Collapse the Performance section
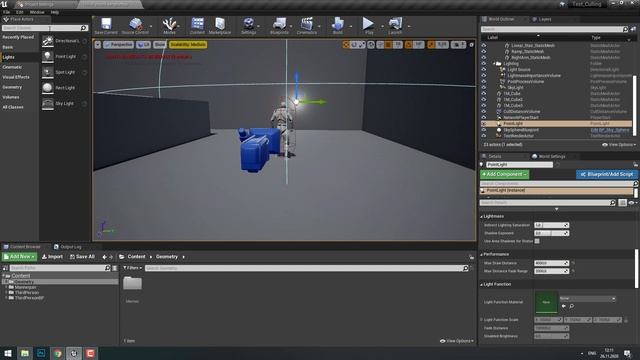This screenshot has height=360, width=640. 482,255
